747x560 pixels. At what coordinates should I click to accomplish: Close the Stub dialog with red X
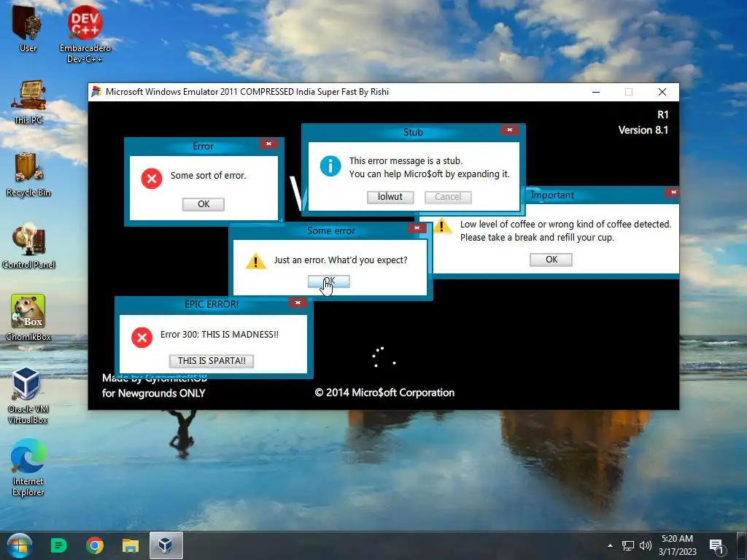point(510,130)
